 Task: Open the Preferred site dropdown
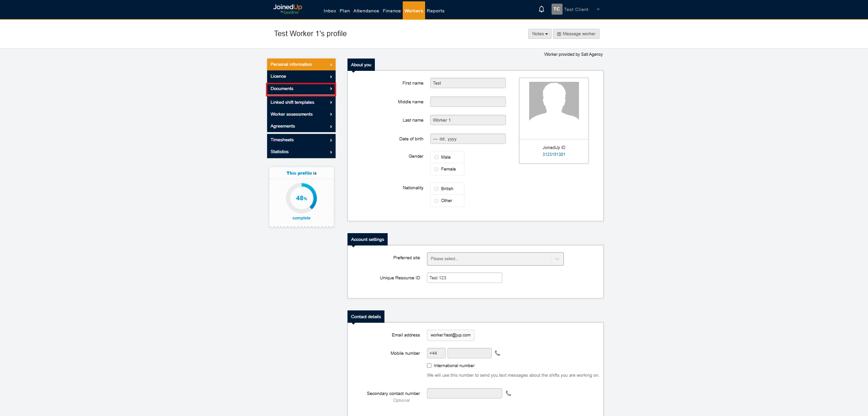point(495,259)
